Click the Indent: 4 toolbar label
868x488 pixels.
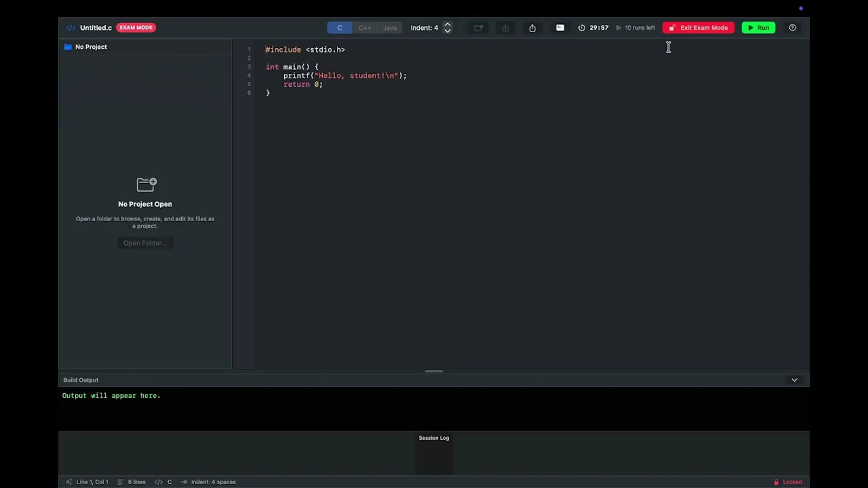[x=424, y=28]
